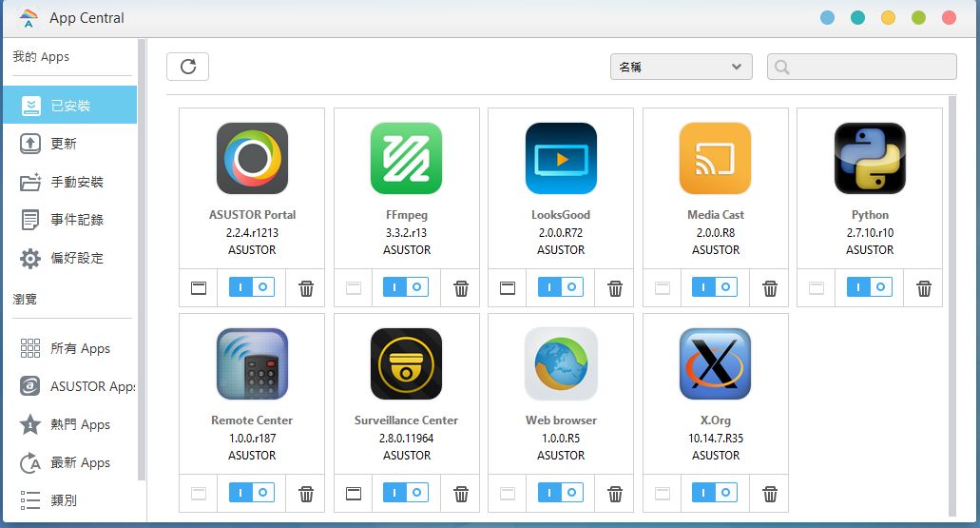Toggle FFmpeg enable switch

coord(406,287)
